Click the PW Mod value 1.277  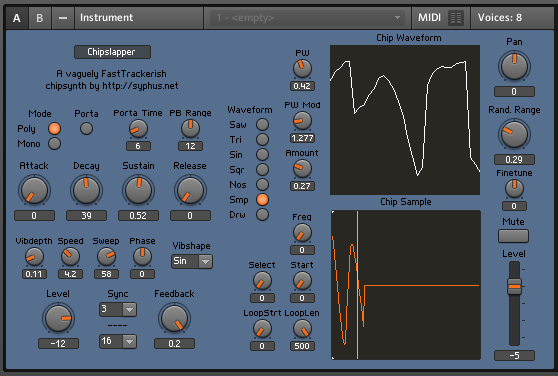pos(302,138)
